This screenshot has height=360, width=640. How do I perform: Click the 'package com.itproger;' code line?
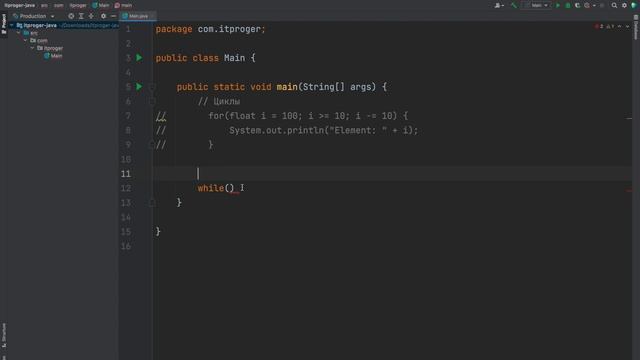(x=210, y=29)
